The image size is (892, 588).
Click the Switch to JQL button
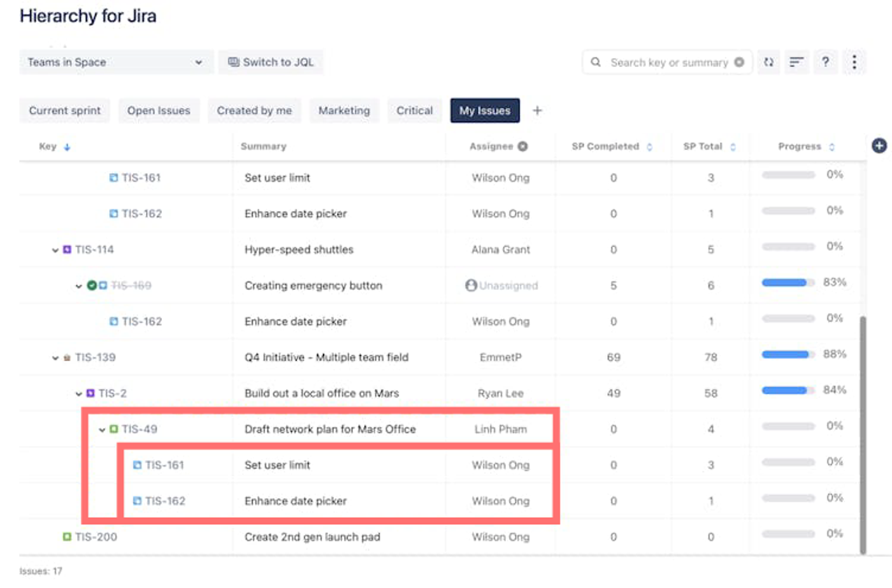click(x=271, y=62)
